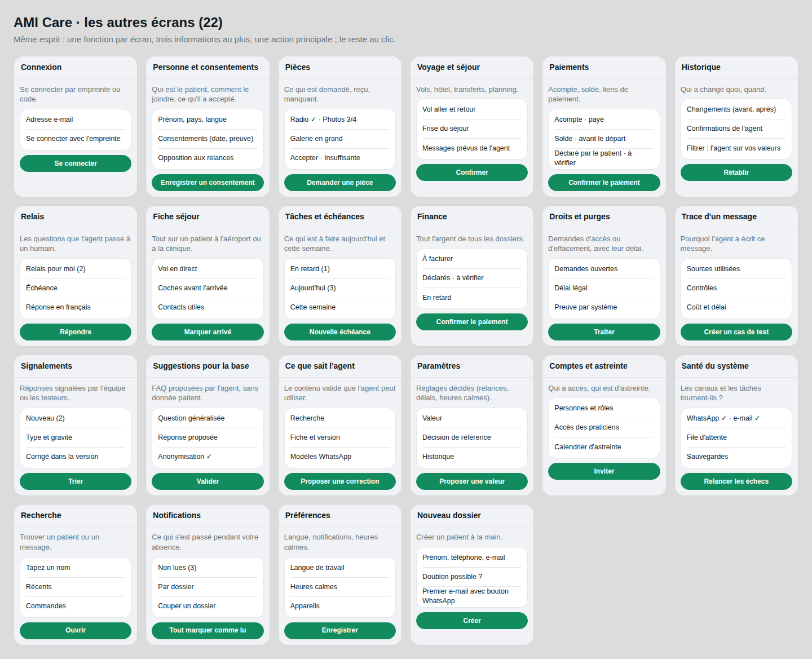Viewport: 812px width, 659px height.
Task: Click the Rétablir button in Historique
Action: [x=736, y=173]
